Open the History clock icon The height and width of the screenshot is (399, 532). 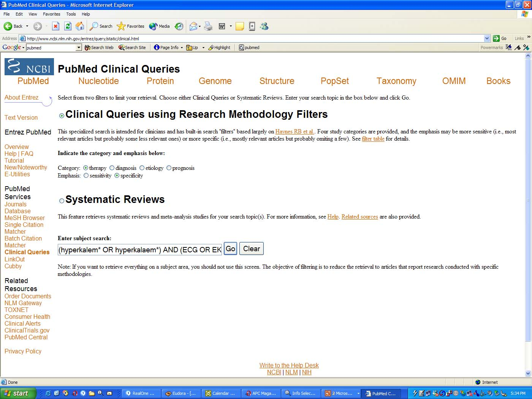click(x=179, y=26)
